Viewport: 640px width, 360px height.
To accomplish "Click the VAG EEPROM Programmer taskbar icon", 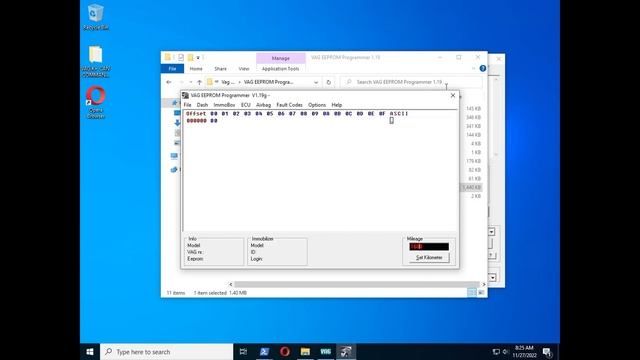I will (x=346, y=352).
